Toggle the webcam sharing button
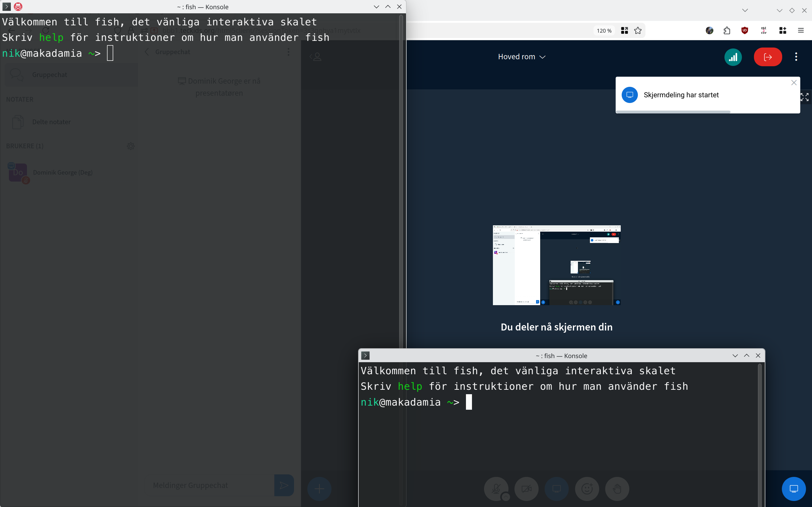Viewport: 812px width, 507px height. (526, 489)
